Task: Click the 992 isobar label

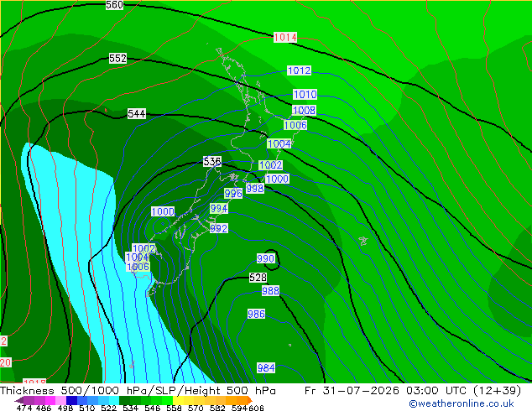Action: click(x=218, y=228)
